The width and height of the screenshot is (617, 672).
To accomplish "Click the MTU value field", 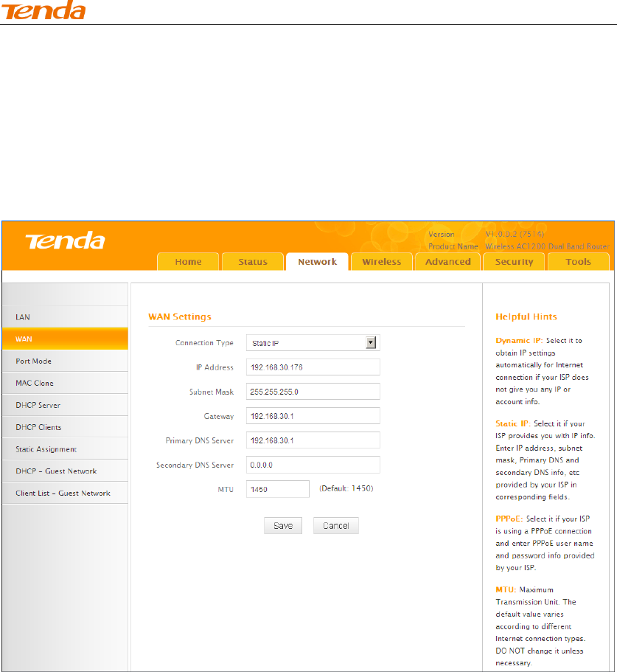I will pyautogui.click(x=277, y=489).
